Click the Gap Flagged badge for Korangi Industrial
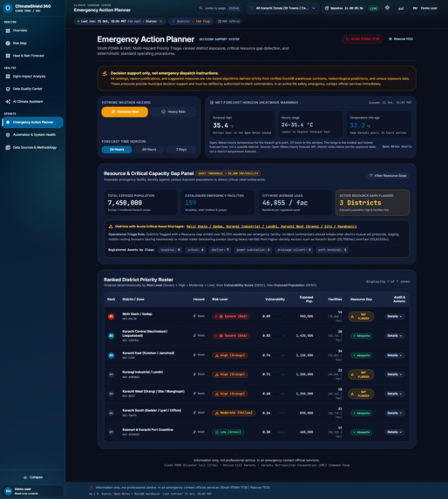Image resolution: width=448 pixels, height=499 pixels. click(361, 374)
